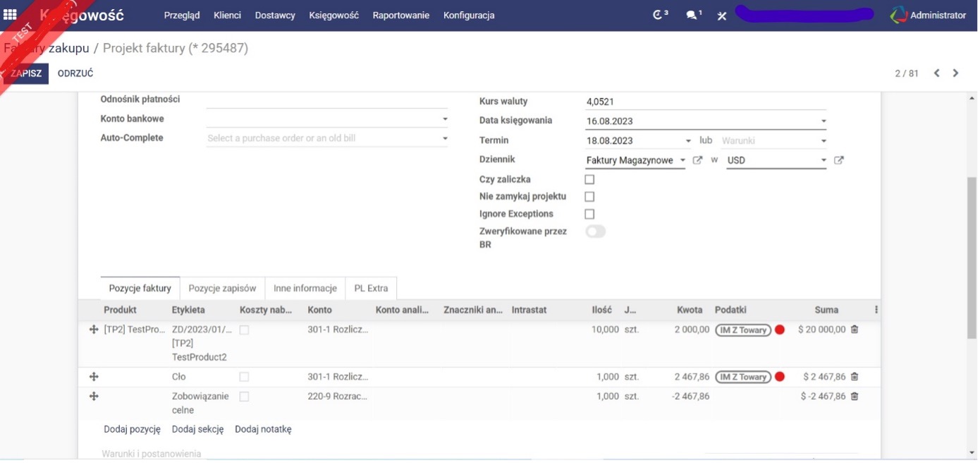Open the Raportowanie menu
Image resolution: width=980 pixels, height=463 pixels.
(401, 16)
